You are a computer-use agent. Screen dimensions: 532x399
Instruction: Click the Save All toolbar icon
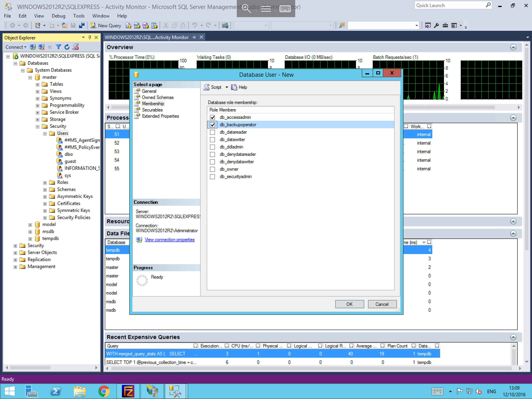point(82,26)
